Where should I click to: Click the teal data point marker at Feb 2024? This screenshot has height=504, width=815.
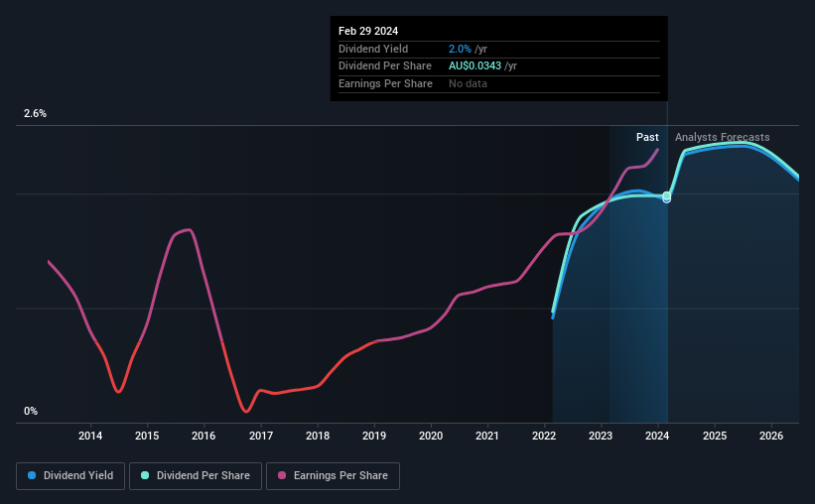[x=667, y=195]
